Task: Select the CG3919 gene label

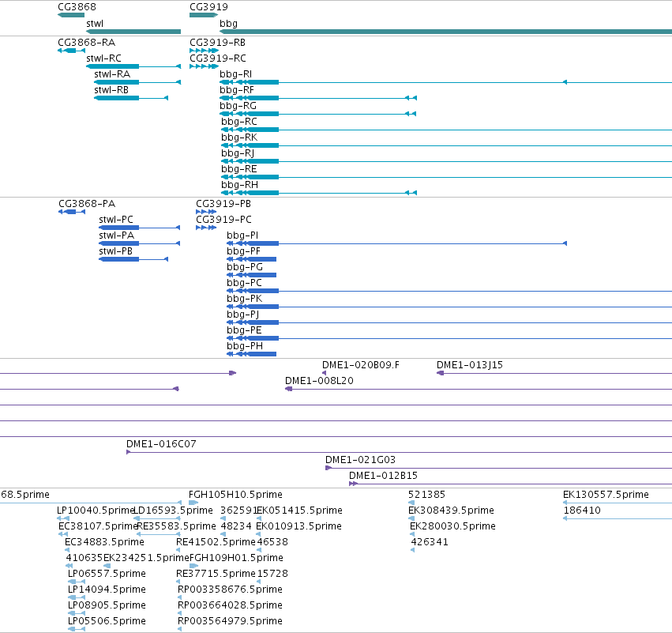Action: (208, 7)
